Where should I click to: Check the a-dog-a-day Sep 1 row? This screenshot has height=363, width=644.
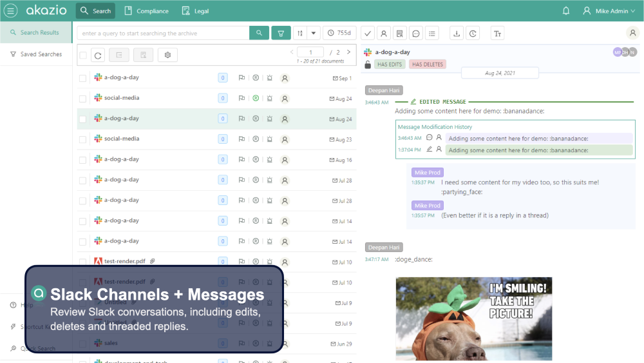point(82,78)
